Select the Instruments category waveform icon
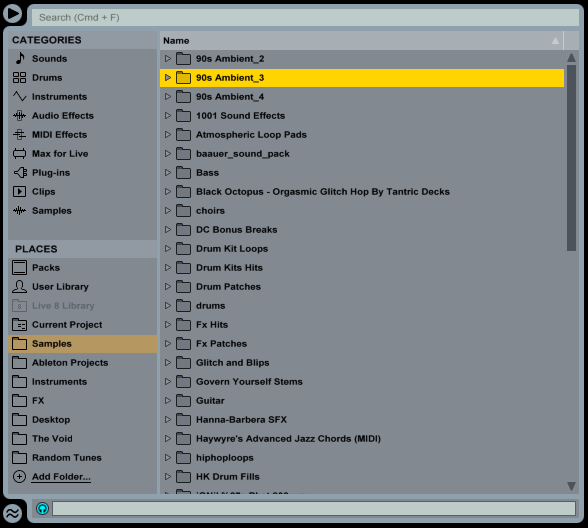 click(20, 97)
